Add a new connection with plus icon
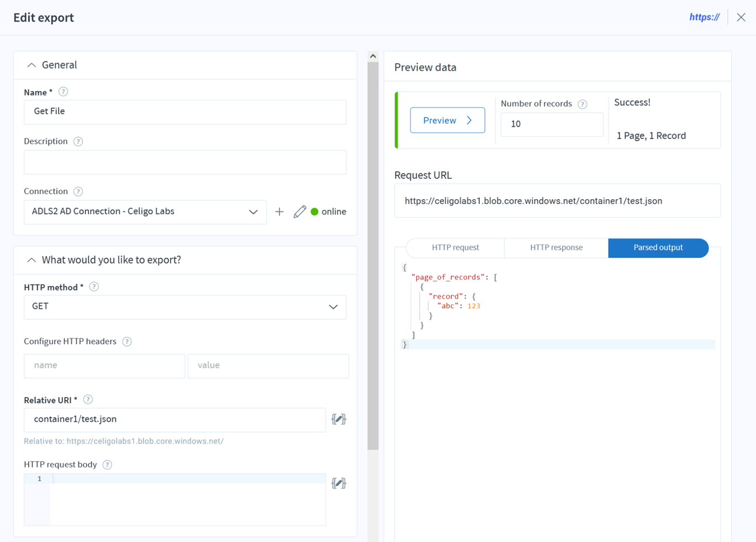Screen dimensions: 756x542 point(279,211)
